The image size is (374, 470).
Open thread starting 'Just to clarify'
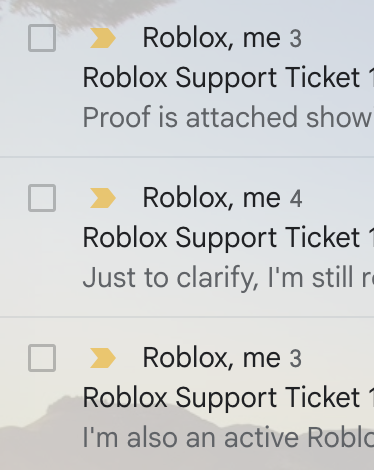(187, 237)
